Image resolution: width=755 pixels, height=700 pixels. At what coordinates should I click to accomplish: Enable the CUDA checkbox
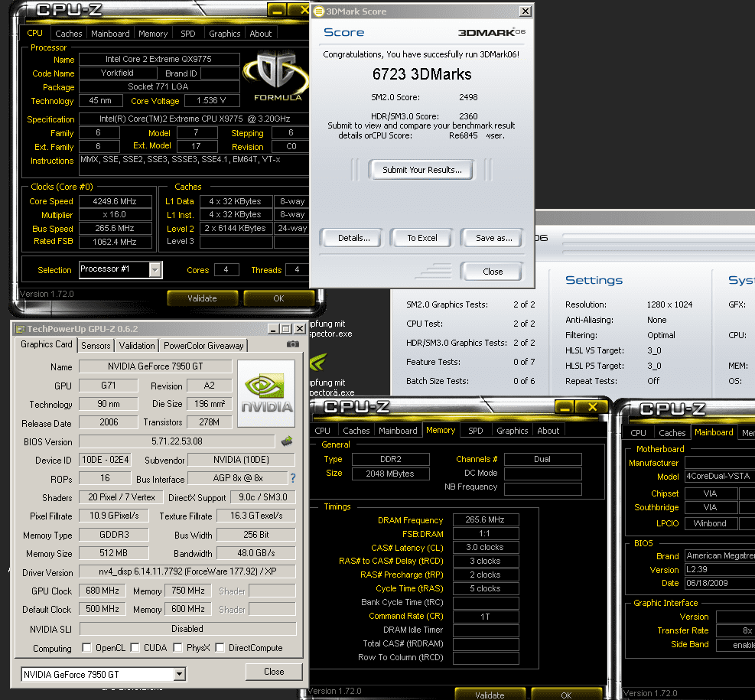pos(135,647)
